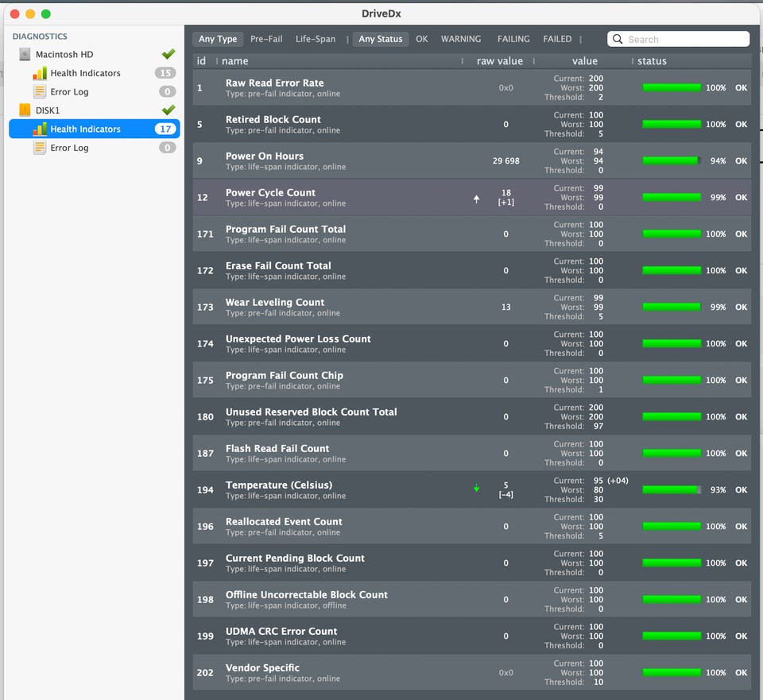
Task: Sort by the status column header
Action: pos(652,61)
